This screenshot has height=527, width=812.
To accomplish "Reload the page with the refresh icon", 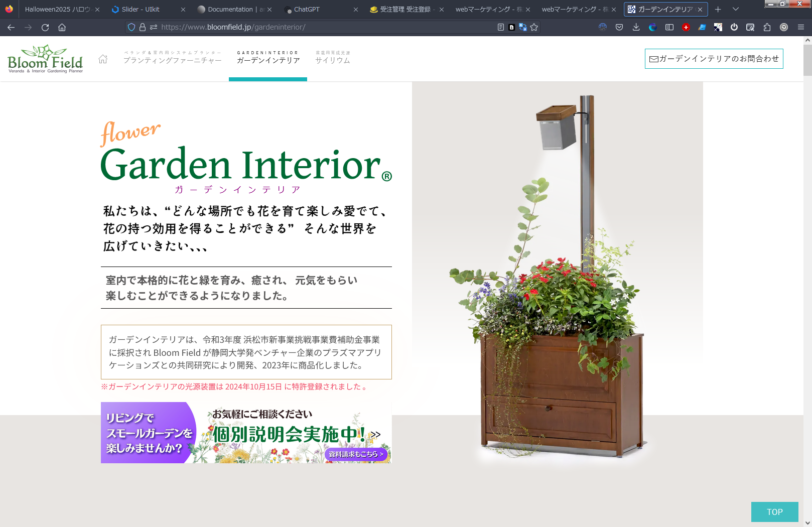I will 45,27.
